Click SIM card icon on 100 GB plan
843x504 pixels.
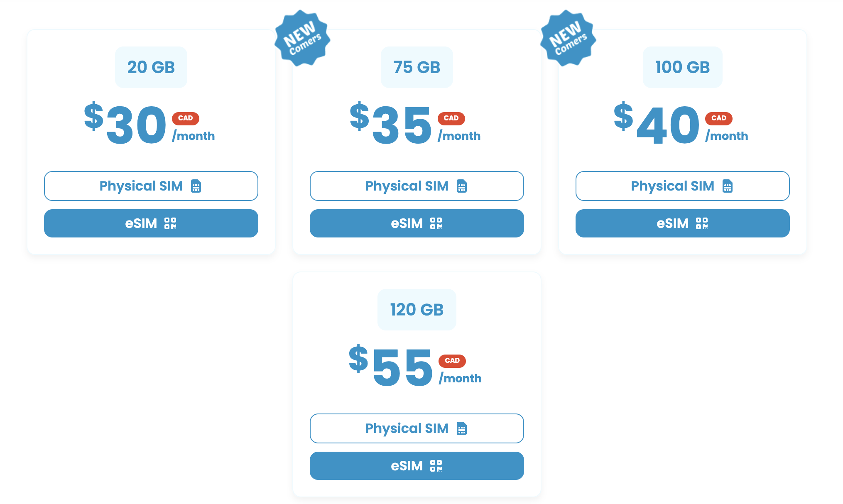(x=728, y=186)
